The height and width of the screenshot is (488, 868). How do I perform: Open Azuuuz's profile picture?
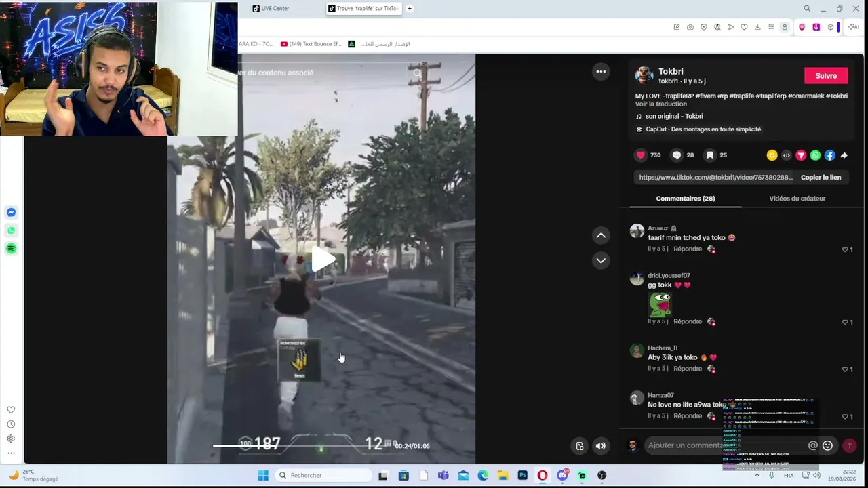(637, 231)
